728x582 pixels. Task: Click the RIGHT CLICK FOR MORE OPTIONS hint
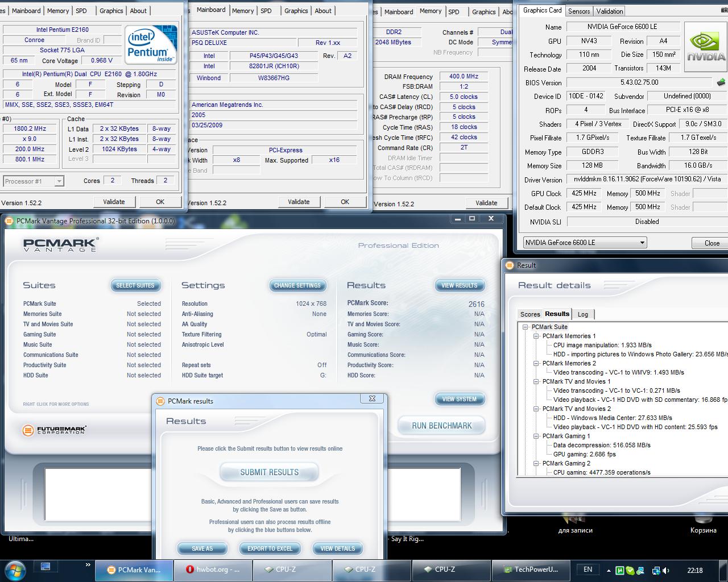[56, 404]
